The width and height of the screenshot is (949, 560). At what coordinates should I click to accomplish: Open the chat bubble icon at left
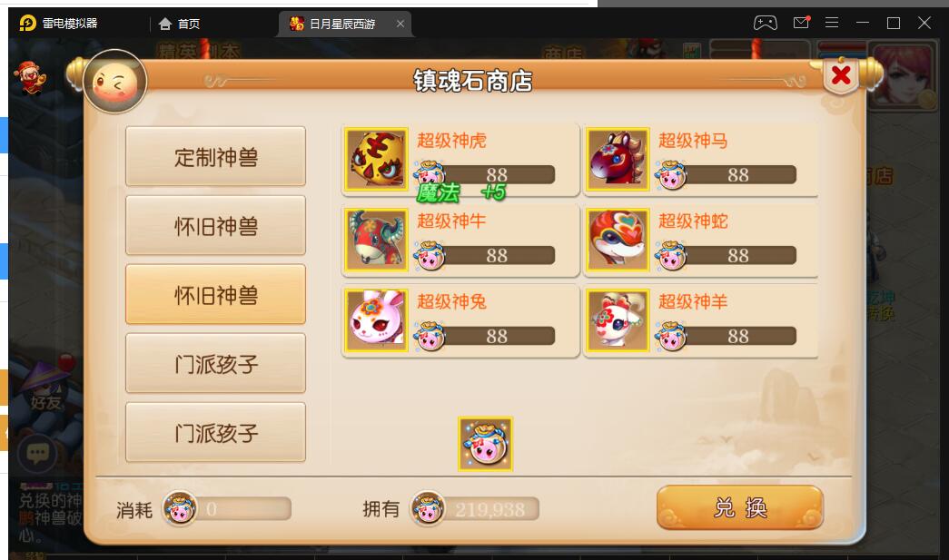(x=37, y=453)
